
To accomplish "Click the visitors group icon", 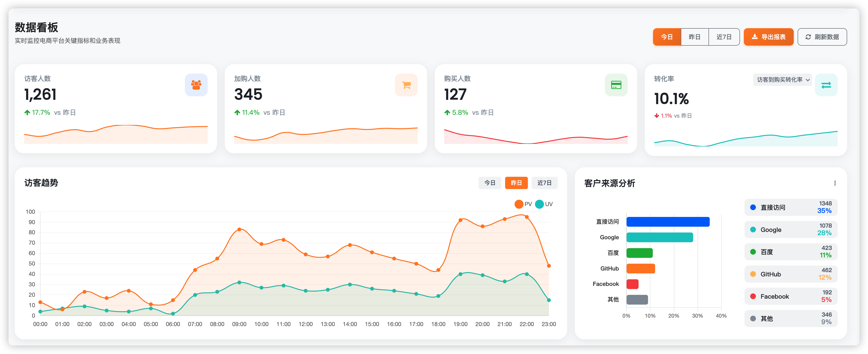I will pyautogui.click(x=196, y=85).
